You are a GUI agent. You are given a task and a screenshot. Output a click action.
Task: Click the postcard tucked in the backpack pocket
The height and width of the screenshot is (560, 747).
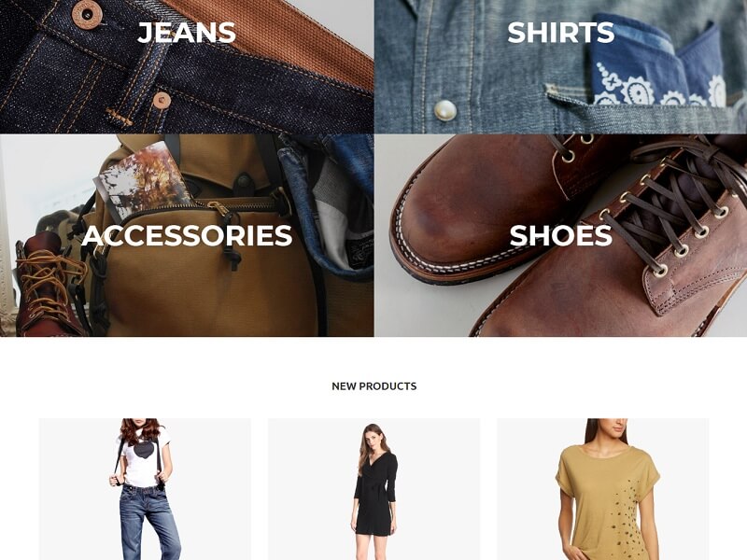pyautogui.click(x=143, y=183)
